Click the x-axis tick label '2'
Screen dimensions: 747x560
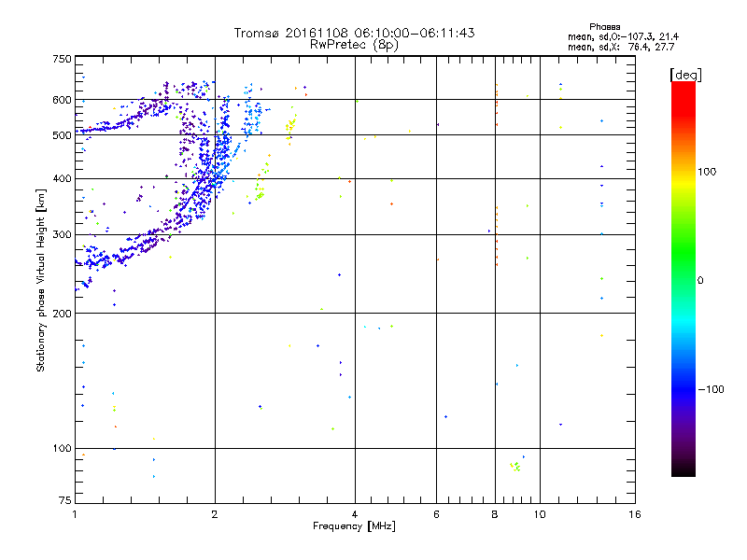(x=215, y=514)
